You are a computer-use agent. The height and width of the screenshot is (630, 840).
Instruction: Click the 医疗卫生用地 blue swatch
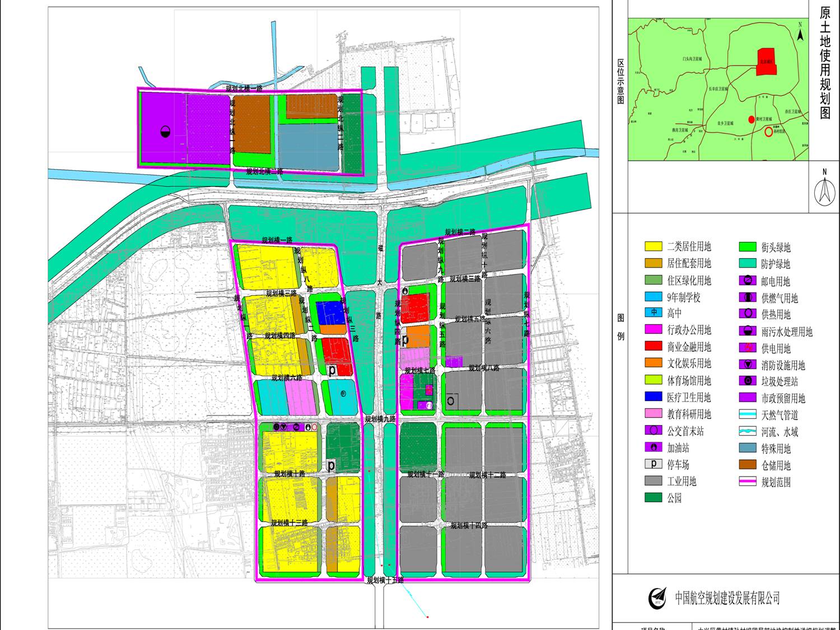654,397
